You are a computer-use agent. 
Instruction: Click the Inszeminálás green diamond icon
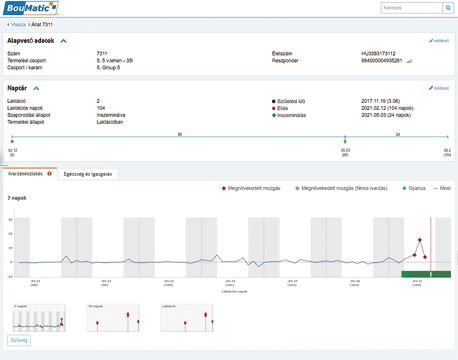pos(274,115)
